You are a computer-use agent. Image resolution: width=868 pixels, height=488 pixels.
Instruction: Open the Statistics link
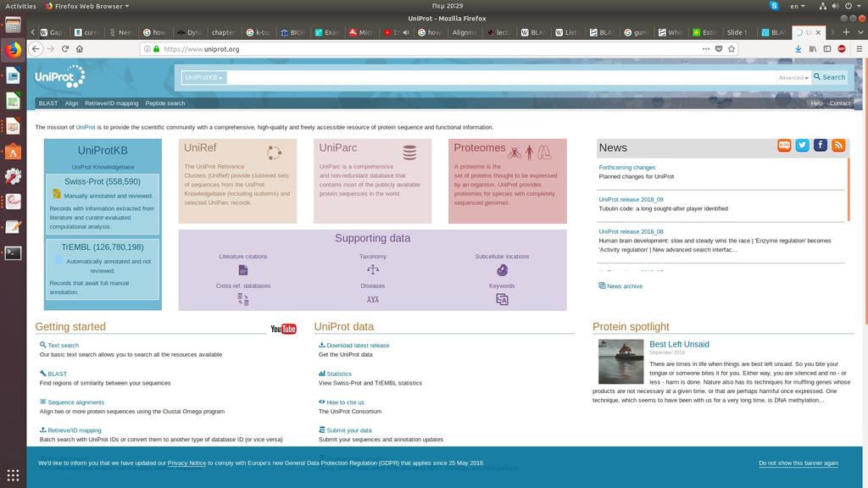(x=339, y=374)
